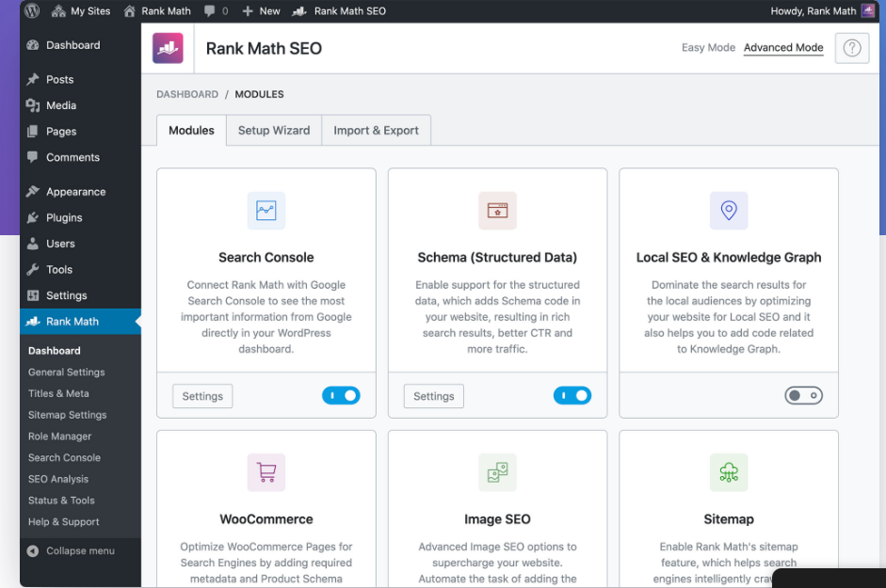Image resolution: width=886 pixels, height=588 pixels.
Task: Click the plus icon for New
Action: (247, 10)
